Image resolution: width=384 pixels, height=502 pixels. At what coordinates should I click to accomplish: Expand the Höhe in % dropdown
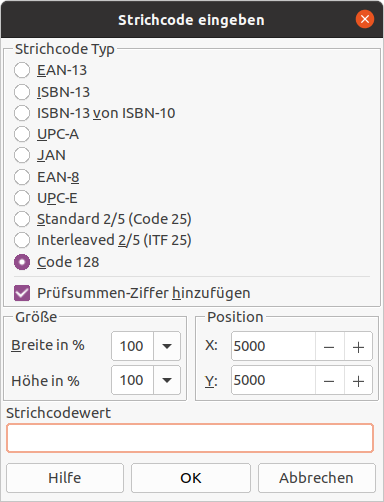[x=167, y=380]
